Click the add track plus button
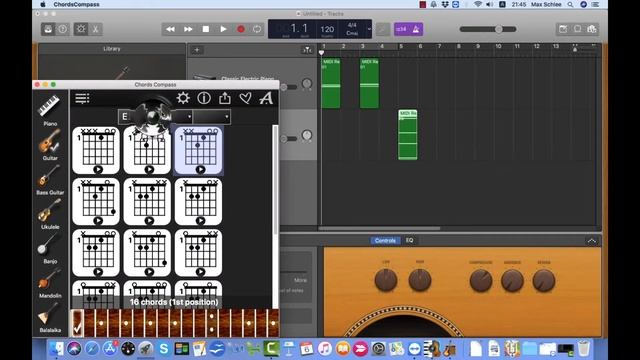640x360 pixels. click(197, 50)
